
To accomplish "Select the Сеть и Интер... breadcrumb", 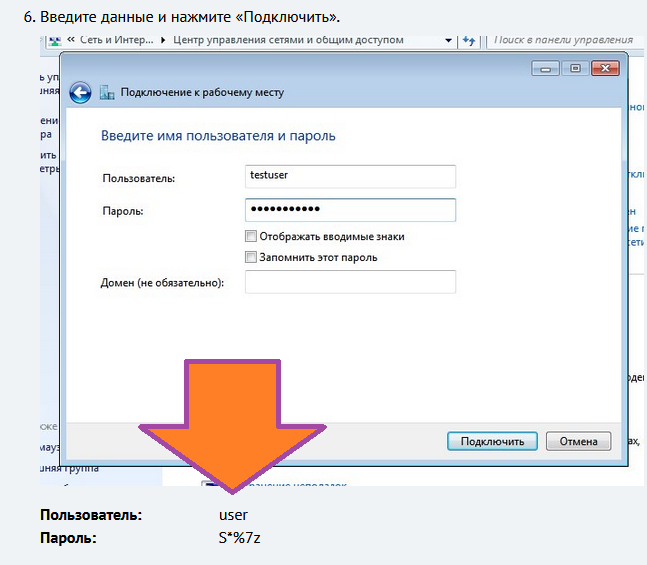I will (116, 40).
